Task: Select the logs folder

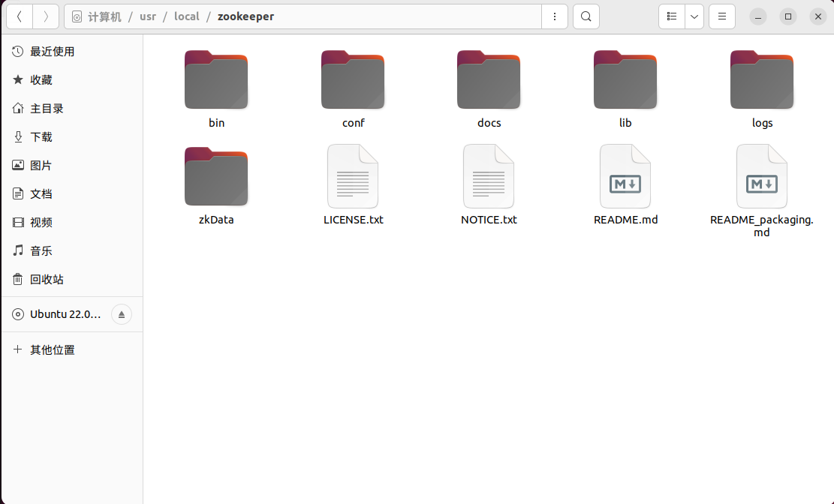Action: tap(762, 79)
